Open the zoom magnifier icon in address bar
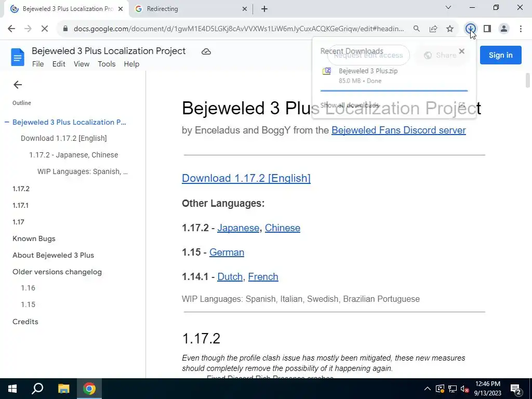532x399 pixels. [x=416, y=29]
